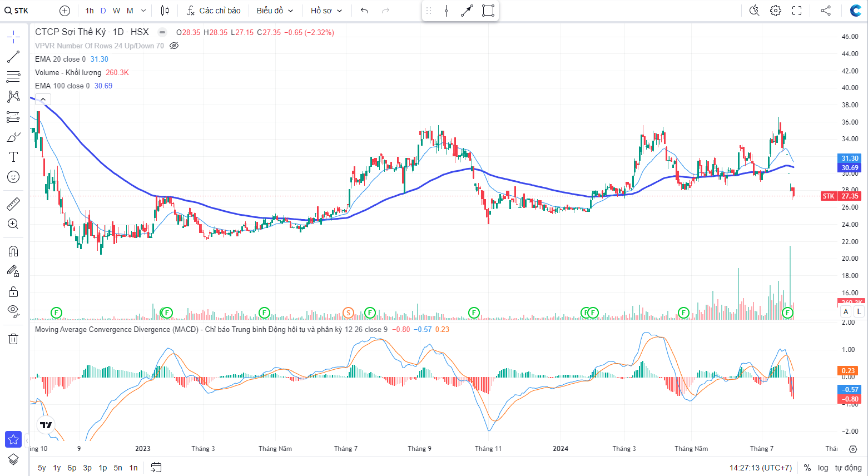Open the quick search icon at top right
Viewport: 868px width, 476px height.
[754, 11]
